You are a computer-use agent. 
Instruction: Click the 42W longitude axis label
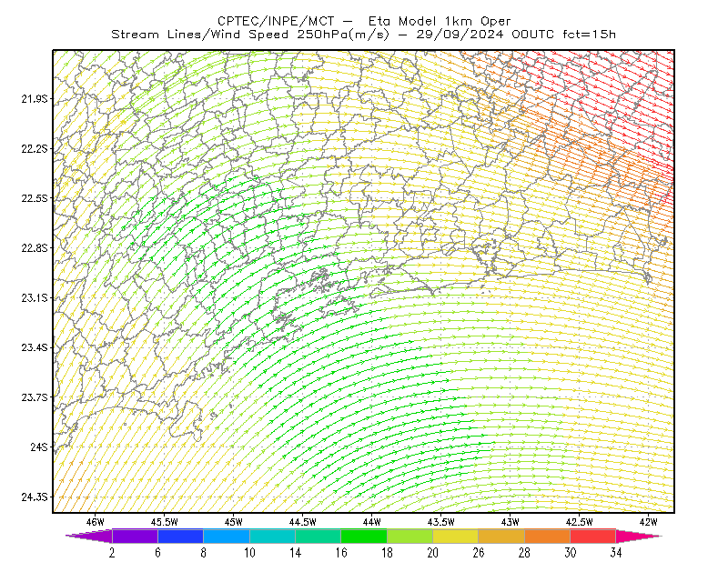coord(648,522)
